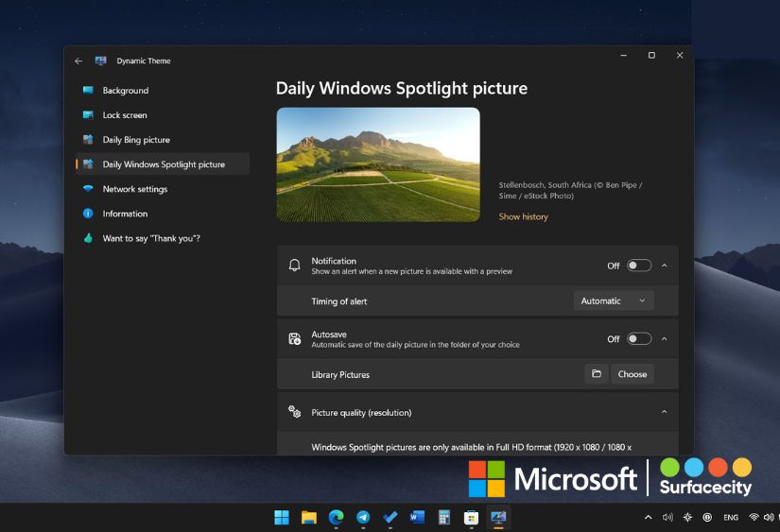Open Telegram from the taskbar
The image size is (780, 532).
[x=363, y=517]
